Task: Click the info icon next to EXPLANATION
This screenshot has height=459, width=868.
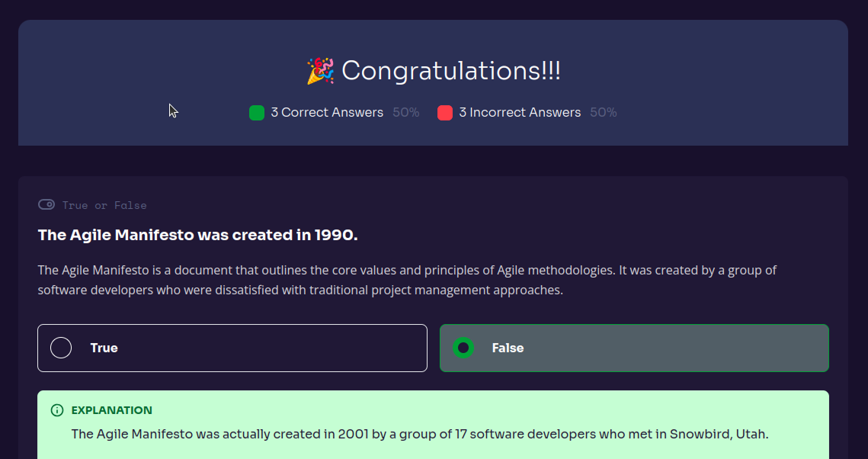Action: [57, 410]
